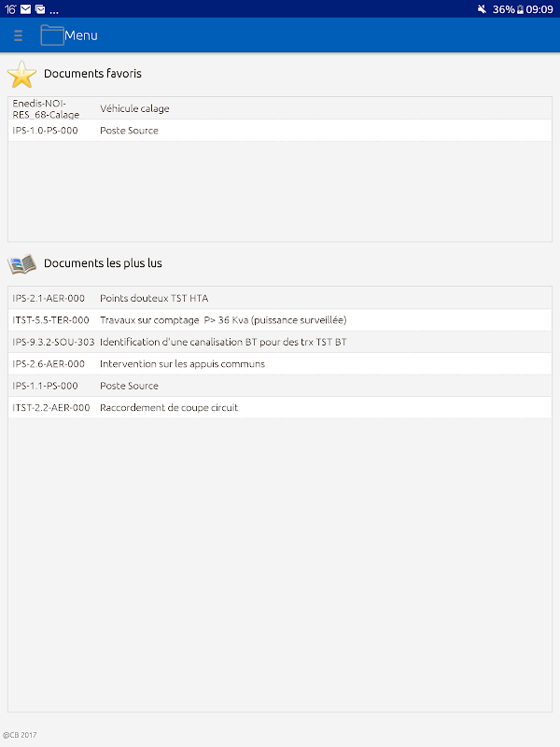Image resolution: width=560 pixels, height=747 pixels.
Task: Select the Menu title in header
Action: point(81,35)
